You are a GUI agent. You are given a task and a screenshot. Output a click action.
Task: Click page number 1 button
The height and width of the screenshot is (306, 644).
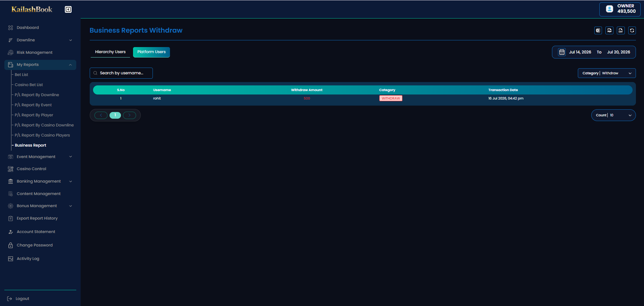click(115, 115)
